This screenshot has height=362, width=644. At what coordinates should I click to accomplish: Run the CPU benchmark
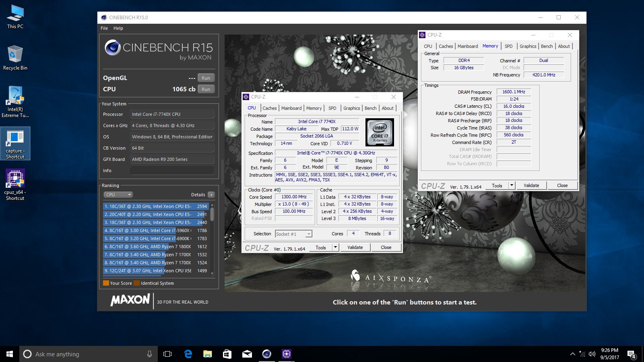(x=206, y=89)
